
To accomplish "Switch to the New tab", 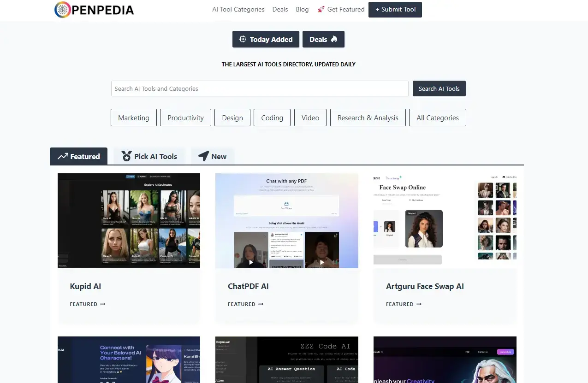I will point(213,156).
